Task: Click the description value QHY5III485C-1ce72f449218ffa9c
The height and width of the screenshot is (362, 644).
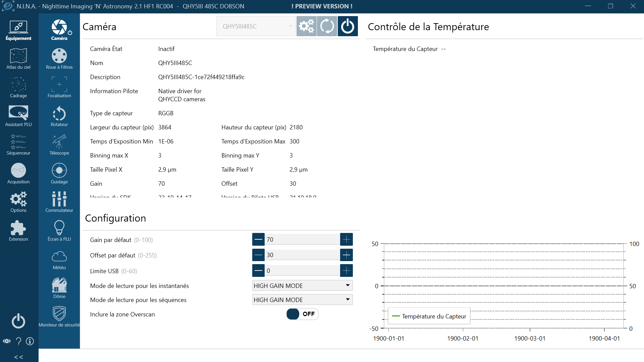Action: click(x=201, y=77)
